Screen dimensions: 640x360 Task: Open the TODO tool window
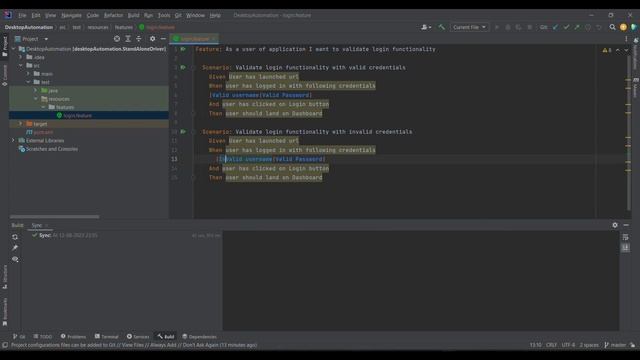(43, 337)
